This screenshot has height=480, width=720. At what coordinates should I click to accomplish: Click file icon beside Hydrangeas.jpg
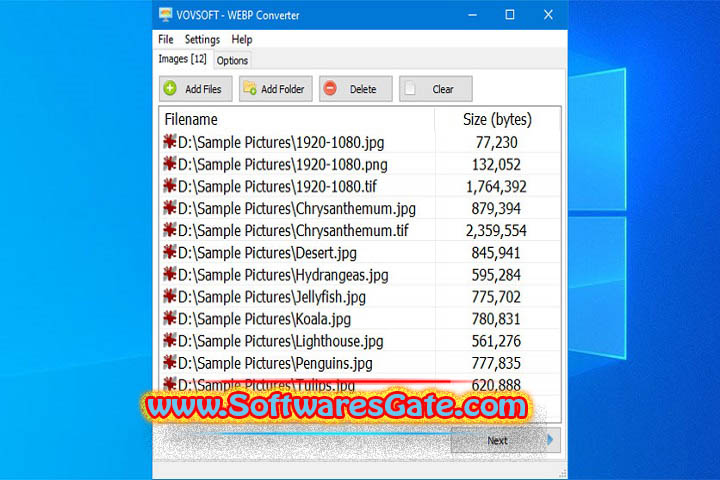click(x=170, y=274)
